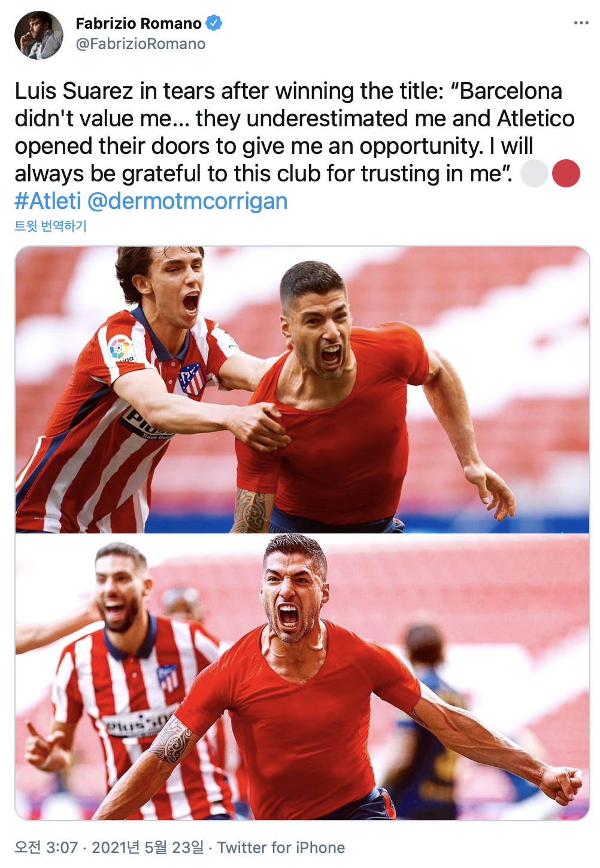The height and width of the screenshot is (868, 600).
Task: Open the tweet's three-dot more menu
Action: [x=581, y=23]
